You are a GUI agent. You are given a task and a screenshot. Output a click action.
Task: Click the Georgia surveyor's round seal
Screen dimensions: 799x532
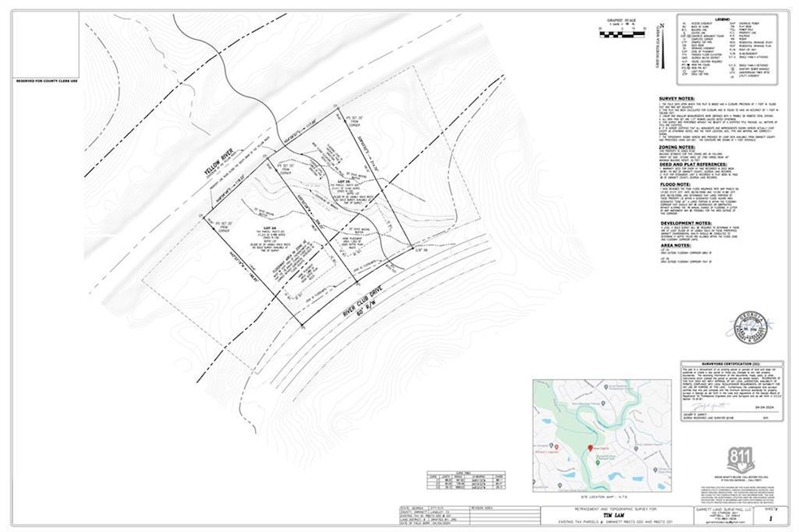coord(749,322)
